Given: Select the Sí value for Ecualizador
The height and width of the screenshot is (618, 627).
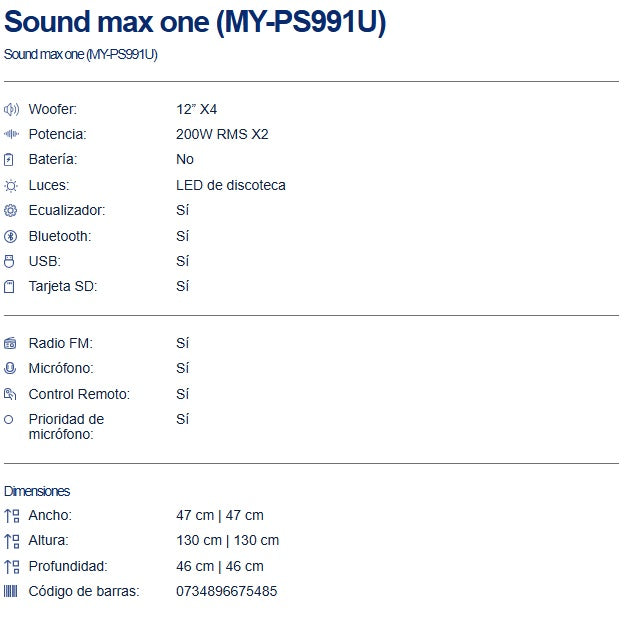Looking at the screenshot, I should click(182, 210).
